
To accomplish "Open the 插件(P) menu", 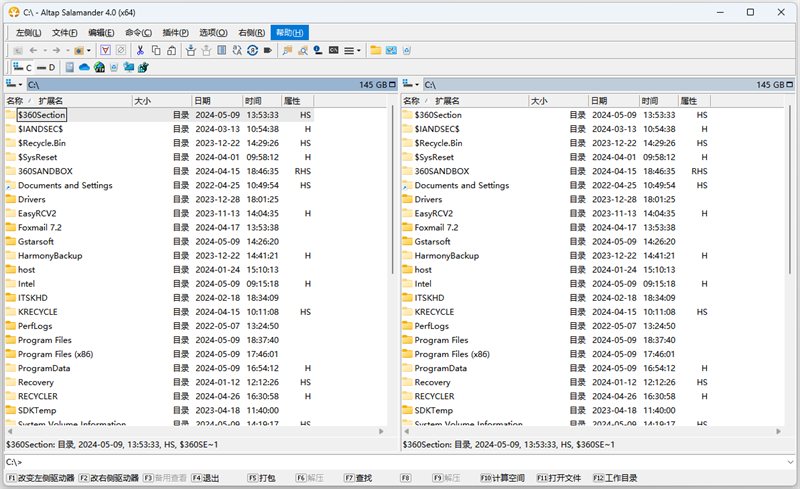I will click(x=176, y=33).
